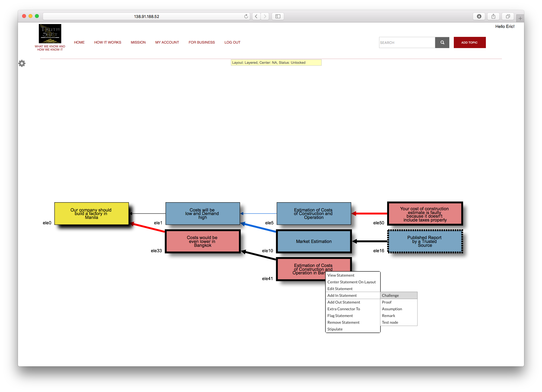The width and height of the screenshot is (542, 392).
Task: Click in the Search input field
Action: [407, 43]
